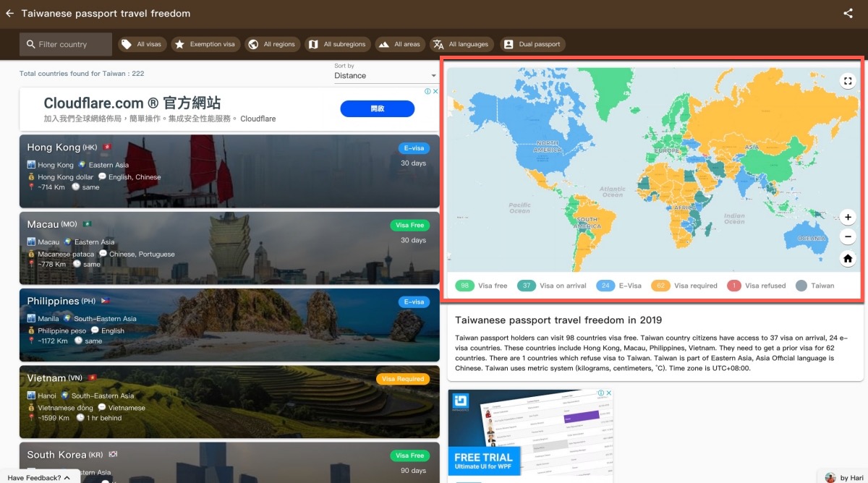Close the Cloudflare ad
This screenshot has height=483, width=868.
click(435, 92)
